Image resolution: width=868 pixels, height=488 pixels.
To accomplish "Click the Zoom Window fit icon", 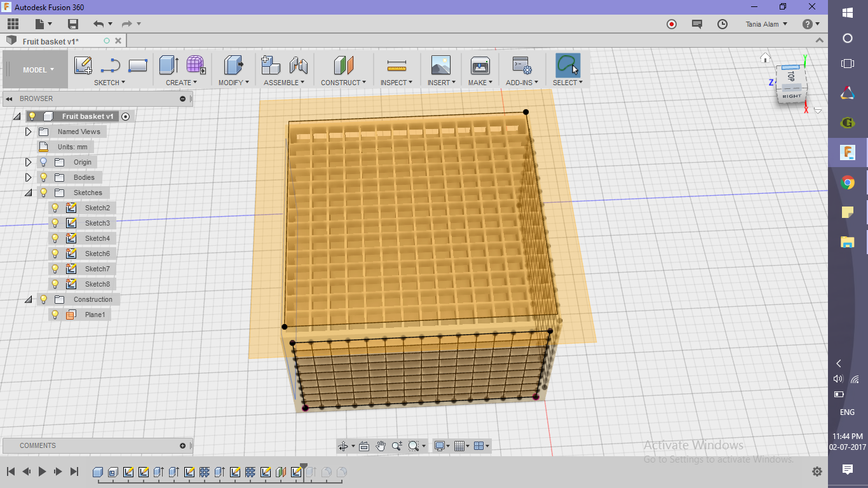I will click(414, 446).
